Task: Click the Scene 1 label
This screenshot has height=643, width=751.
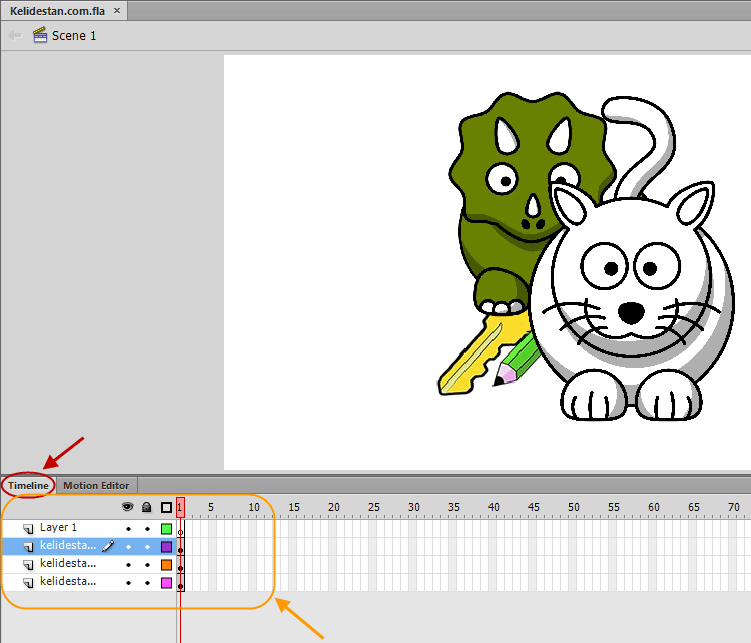Action: click(x=74, y=36)
